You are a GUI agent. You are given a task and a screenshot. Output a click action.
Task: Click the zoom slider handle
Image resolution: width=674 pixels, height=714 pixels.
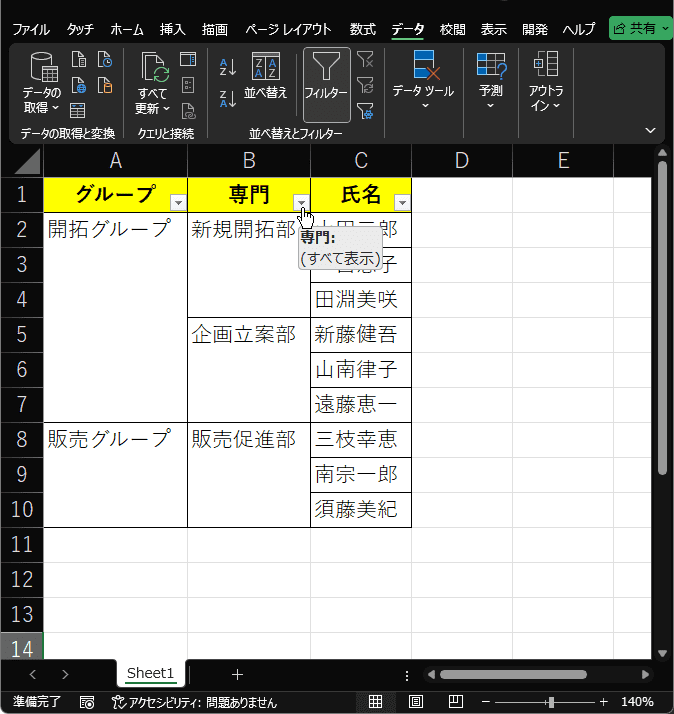pos(551,702)
